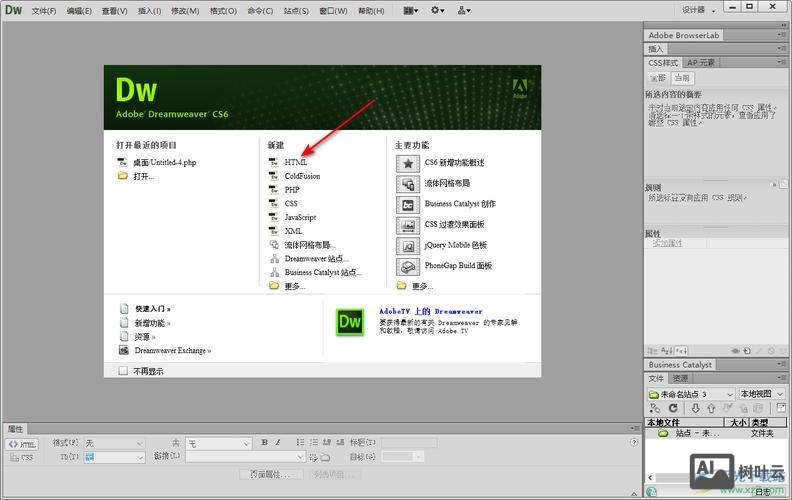
Task: Create a new HTML document
Action: click(295, 162)
